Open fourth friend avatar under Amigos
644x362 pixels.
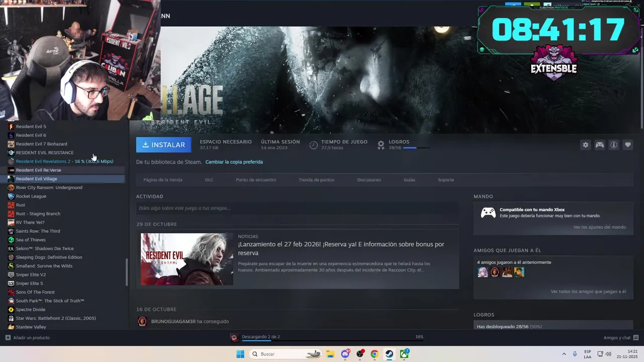[x=519, y=272]
